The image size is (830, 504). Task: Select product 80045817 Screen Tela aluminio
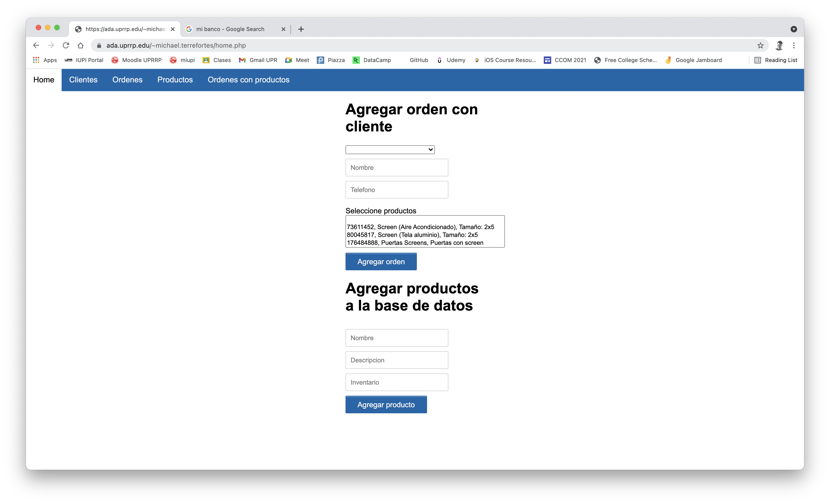(412, 235)
